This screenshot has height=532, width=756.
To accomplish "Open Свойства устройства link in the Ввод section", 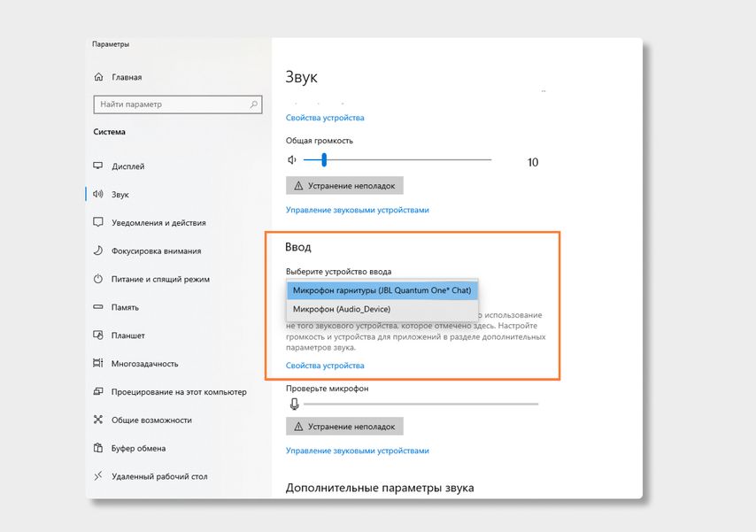I will click(325, 366).
